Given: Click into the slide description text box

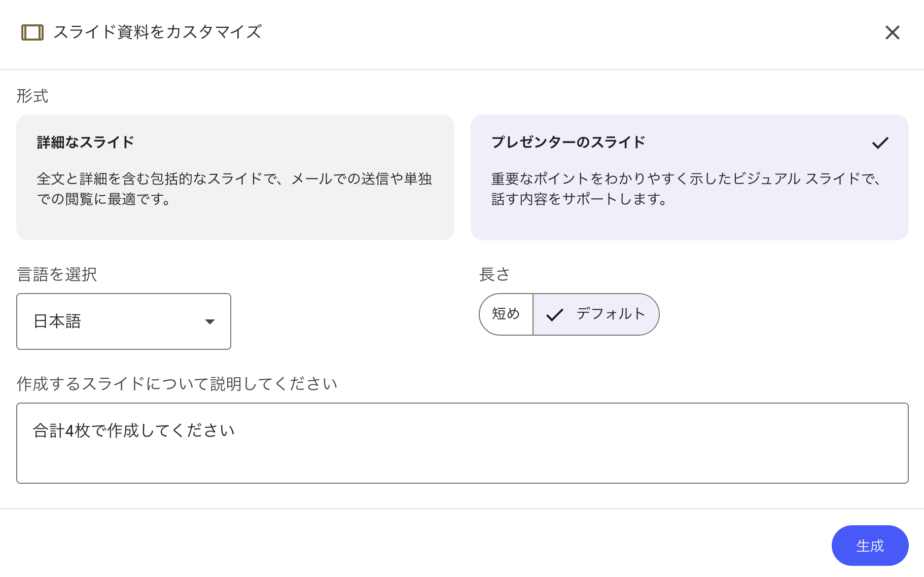Looking at the screenshot, I should (462, 443).
